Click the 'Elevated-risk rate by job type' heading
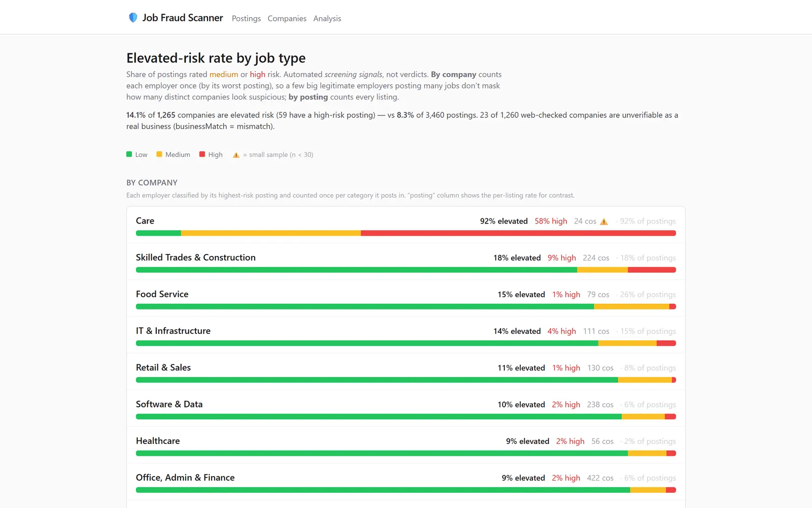 [x=216, y=58]
